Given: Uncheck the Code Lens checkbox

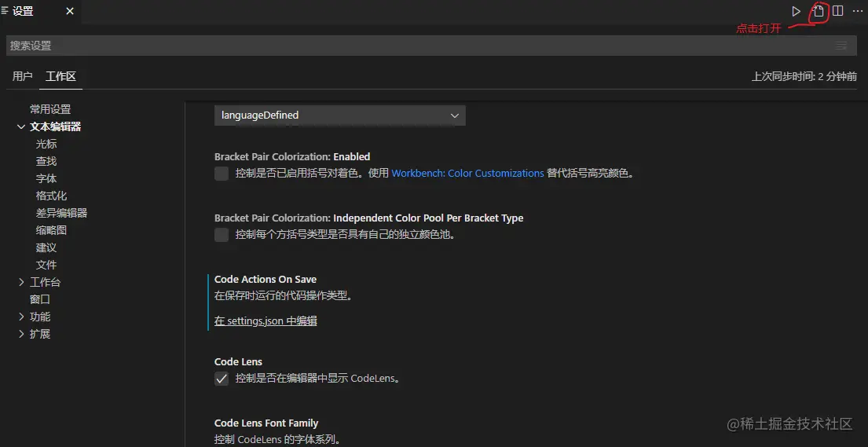Looking at the screenshot, I should tap(222, 379).
